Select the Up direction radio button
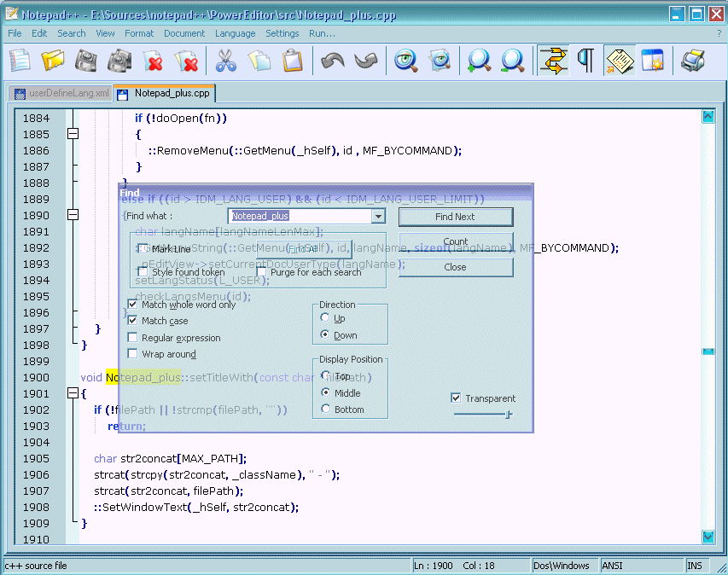The height and width of the screenshot is (575, 728). click(x=325, y=317)
